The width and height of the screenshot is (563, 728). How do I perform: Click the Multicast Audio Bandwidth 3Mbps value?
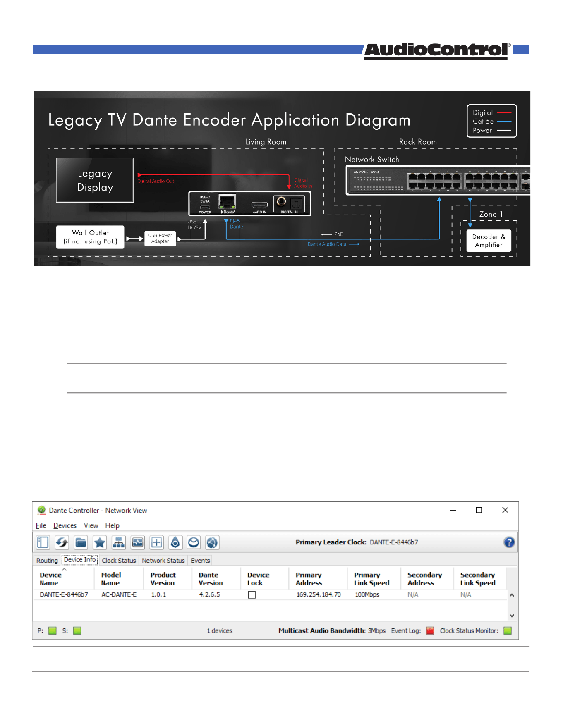pyautogui.click(x=377, y=631)
